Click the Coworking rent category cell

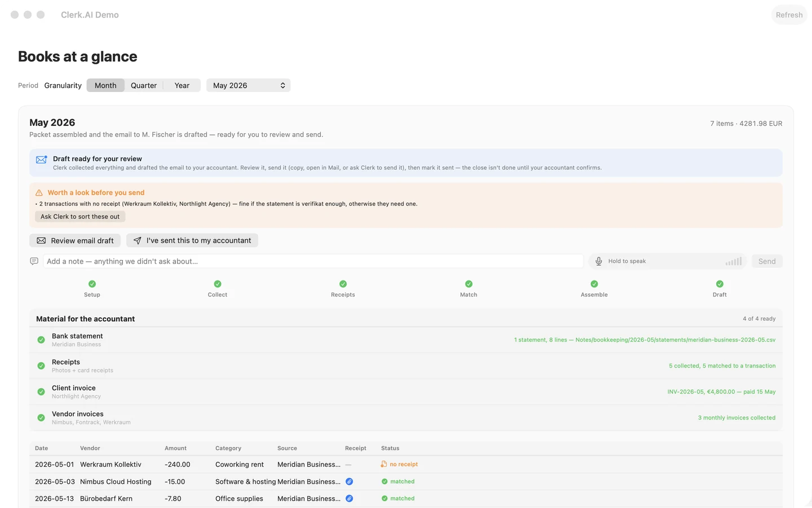(239, 465)
